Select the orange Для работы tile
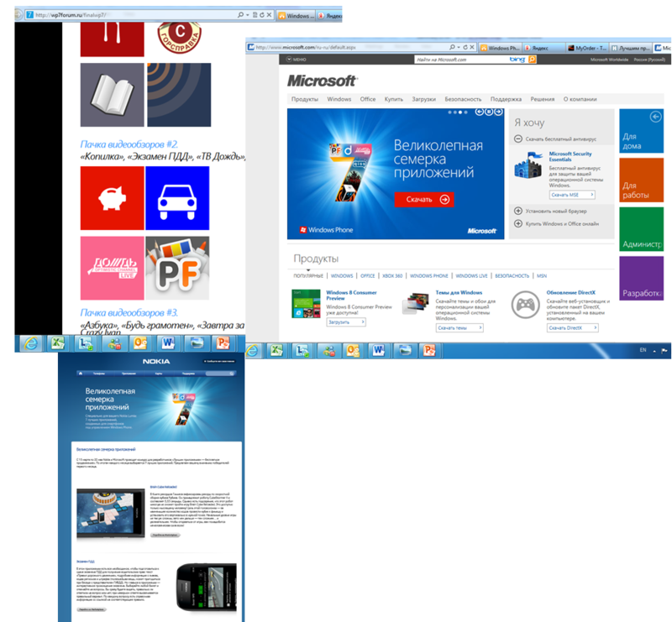The width and height of the screenshot is (672, 622). point(641,180)
